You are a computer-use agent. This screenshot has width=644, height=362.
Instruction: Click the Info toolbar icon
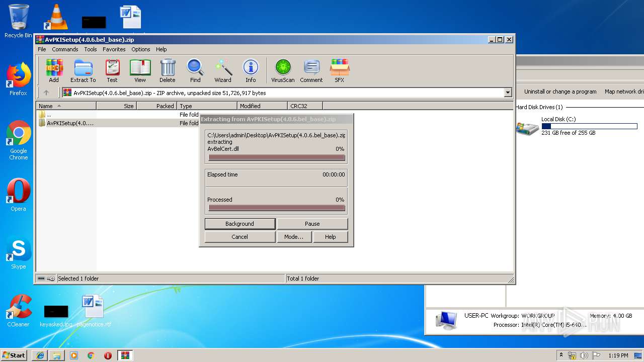pyautogui.click(x=251, y=70)
